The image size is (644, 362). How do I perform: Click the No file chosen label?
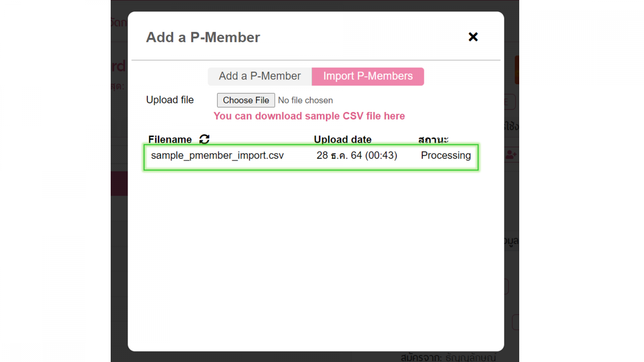[305, 100]
